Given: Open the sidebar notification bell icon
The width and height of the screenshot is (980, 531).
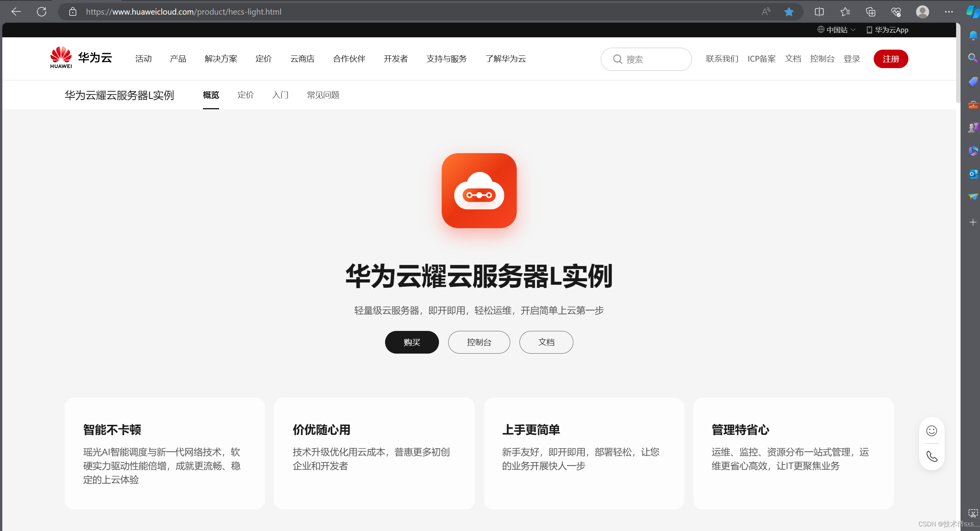Looking at the screenshot, I should click(973, 35).
